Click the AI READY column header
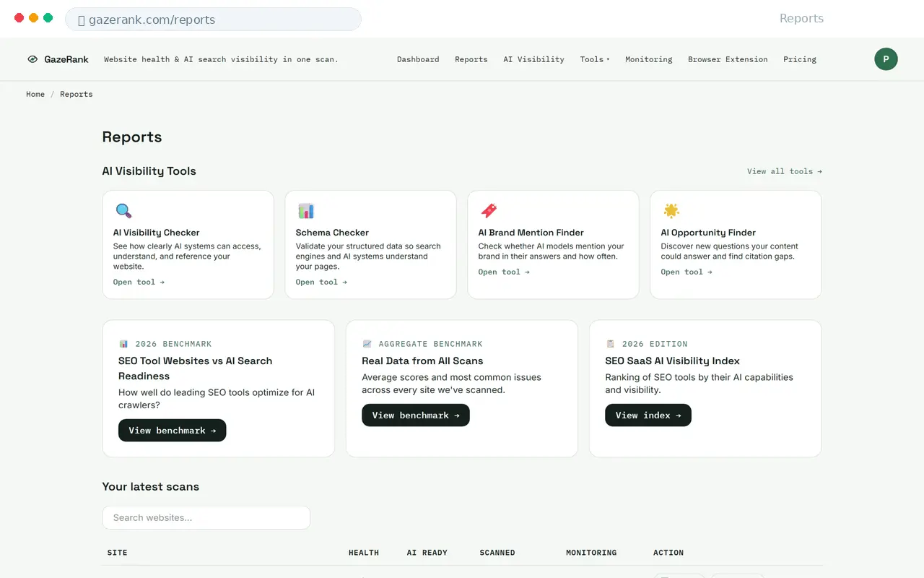Viewport: 924px width, 578px height. coord(427,553)
